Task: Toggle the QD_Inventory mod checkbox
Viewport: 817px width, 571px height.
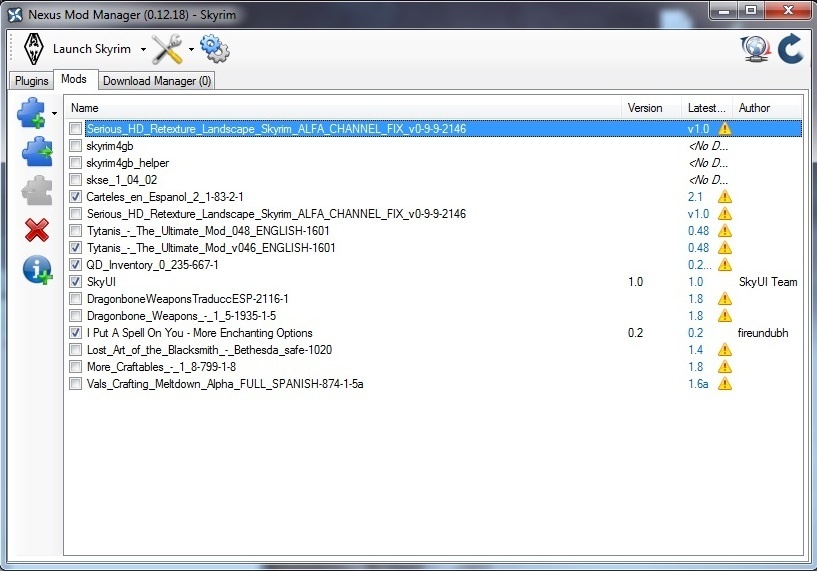Action: click(x=76, y=265)
